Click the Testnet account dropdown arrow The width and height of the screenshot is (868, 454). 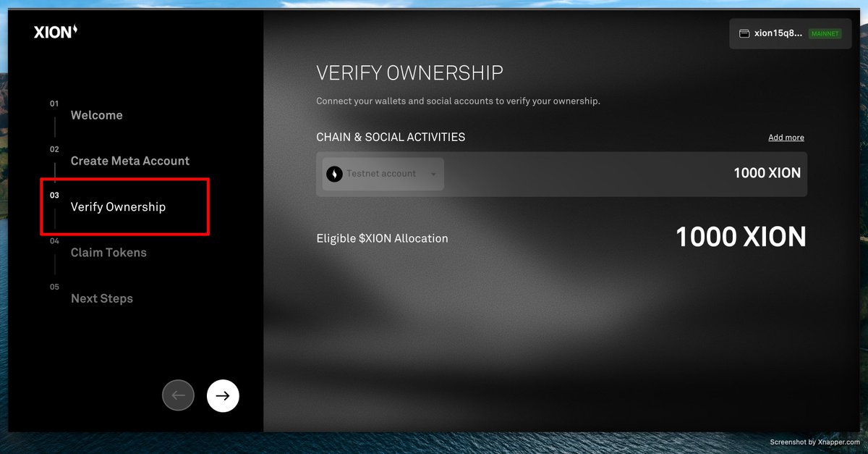(433, 175)
